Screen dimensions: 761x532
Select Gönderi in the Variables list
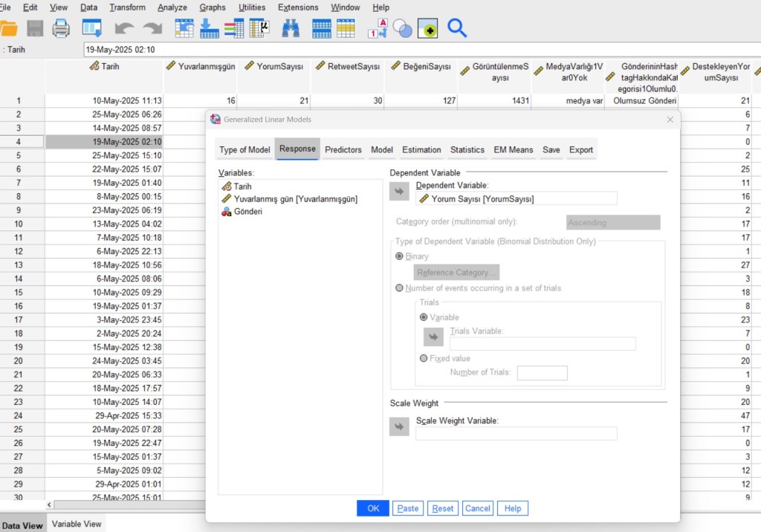click(x=247, y=212)
